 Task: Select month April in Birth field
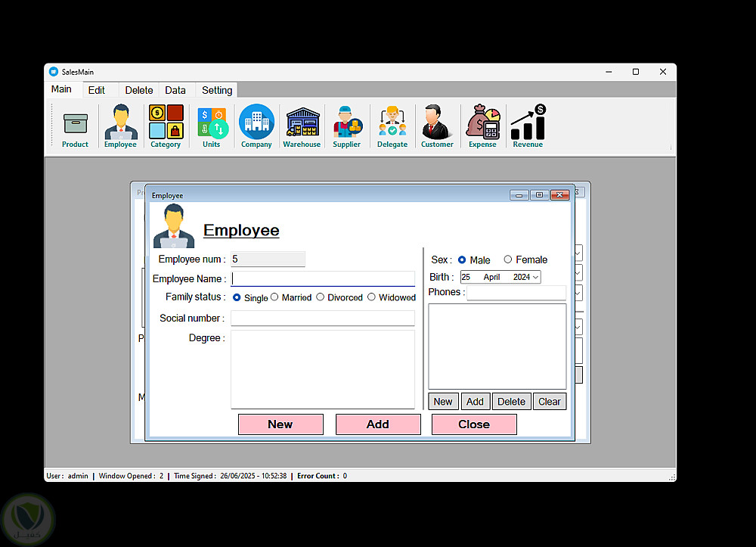tap(492, 277)
